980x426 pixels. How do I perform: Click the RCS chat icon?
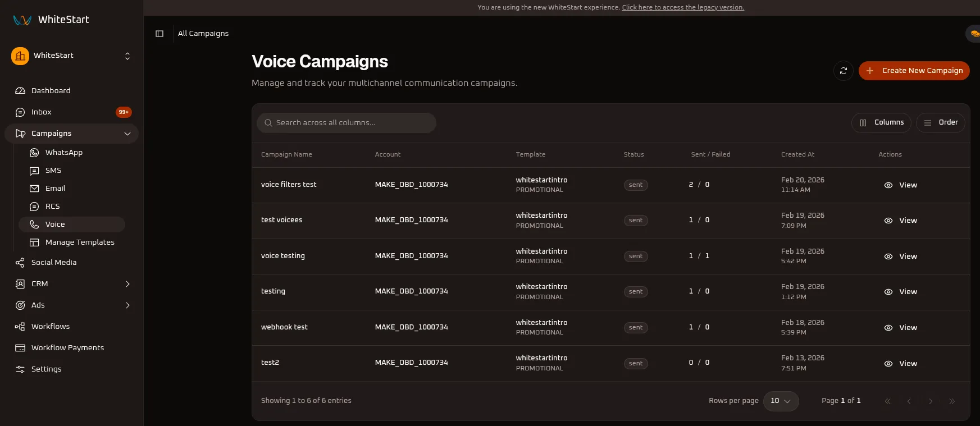[34, 207]
